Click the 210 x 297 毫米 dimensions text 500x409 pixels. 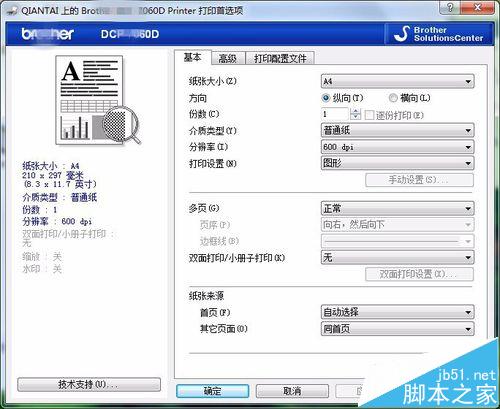tap(53, 175)
